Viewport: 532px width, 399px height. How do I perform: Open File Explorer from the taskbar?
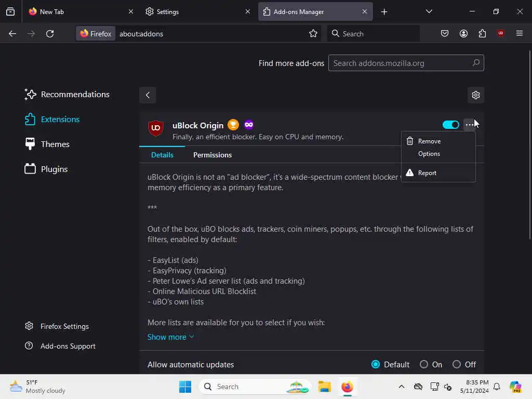point(324,387)
